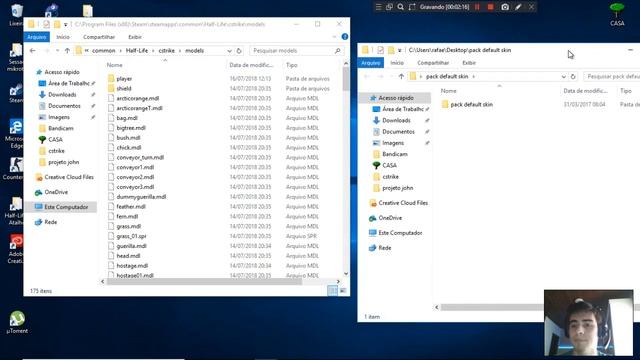The width and height of the screenshot is (640, 360).
Task: Expand the ribbon in models window
Action: coord(334,37)
